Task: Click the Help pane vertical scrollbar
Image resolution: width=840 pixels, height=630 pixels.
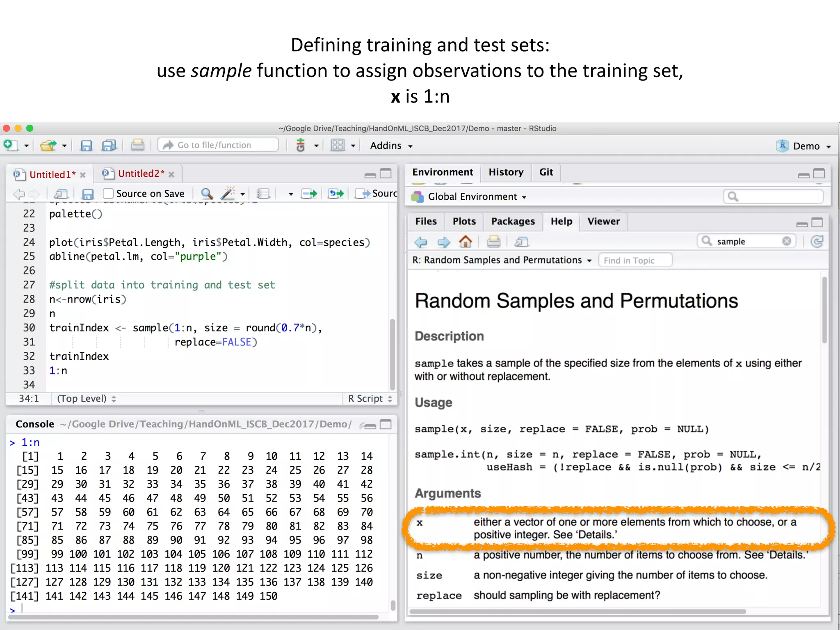Action: tap(824, 310)
